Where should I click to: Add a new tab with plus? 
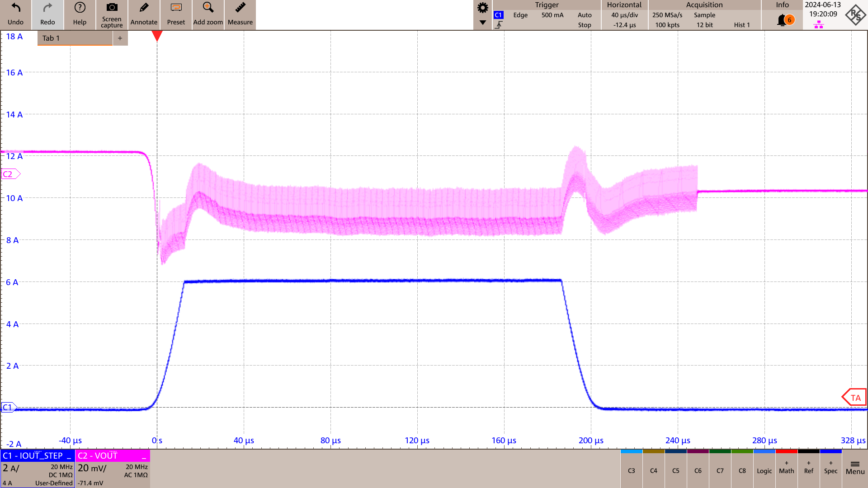pyautogui.click(x=120, y=38)
